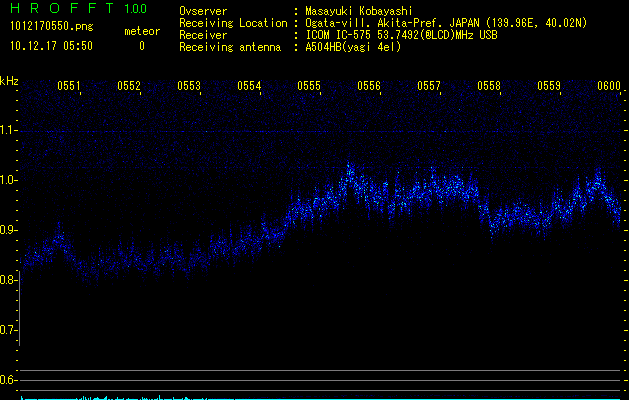This screenshot has height=400, width=629.
Task: Click the 0555 time marker
Action: pyautogui.click(x=309, y=87)
